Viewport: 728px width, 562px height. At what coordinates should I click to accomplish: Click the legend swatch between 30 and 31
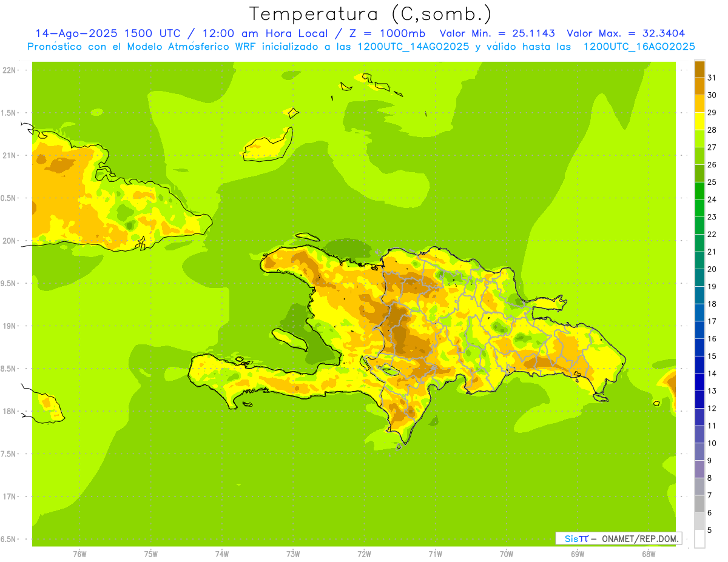point(699,87)
